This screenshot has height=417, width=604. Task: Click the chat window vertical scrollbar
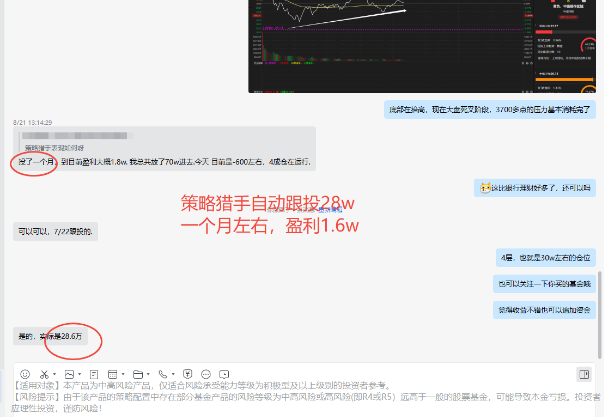[599, 300]
